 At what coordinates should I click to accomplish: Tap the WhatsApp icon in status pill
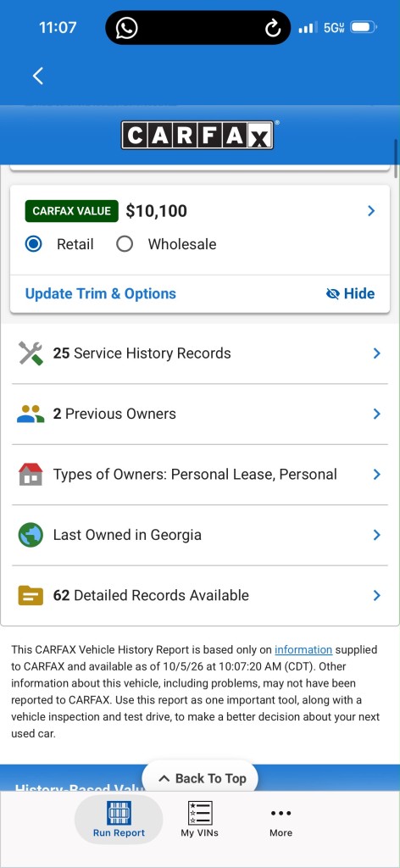pyautogui.click(x=126, y=28)
